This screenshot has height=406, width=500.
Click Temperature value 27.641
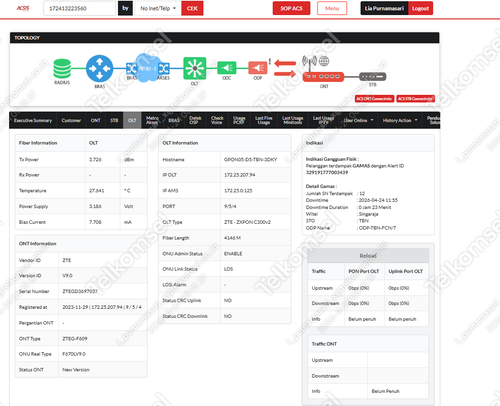coord(97,191)
